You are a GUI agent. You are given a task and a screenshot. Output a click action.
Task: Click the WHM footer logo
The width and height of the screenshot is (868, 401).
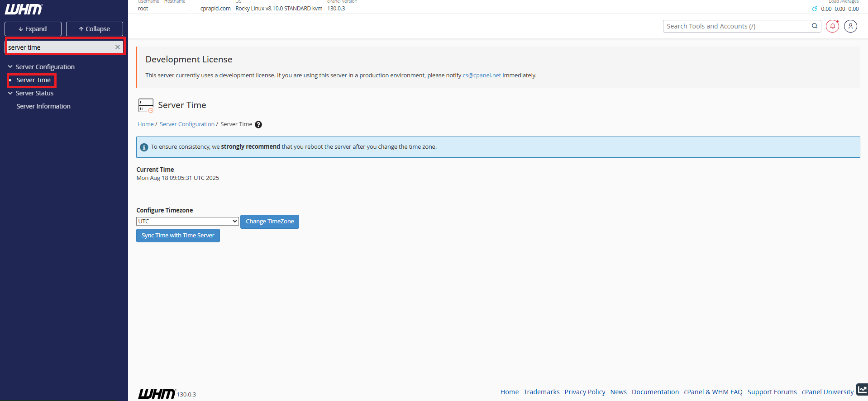157,393
